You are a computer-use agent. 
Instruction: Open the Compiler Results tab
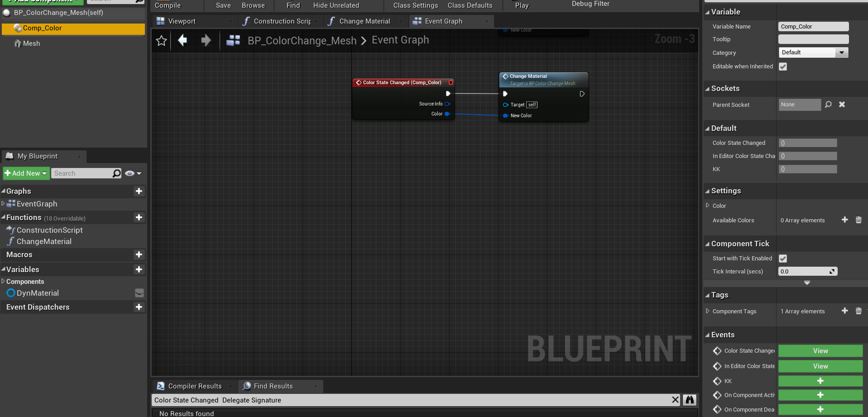(194, 386)
